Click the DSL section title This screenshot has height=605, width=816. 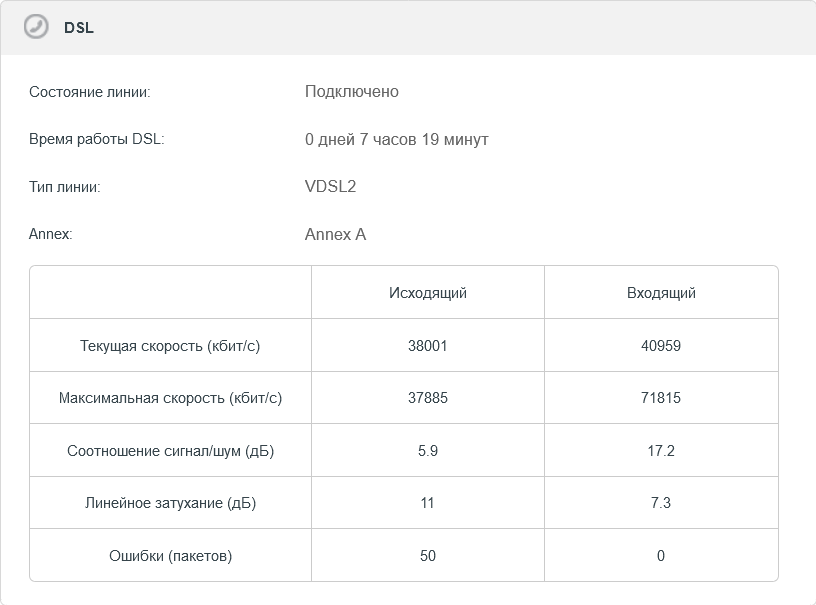[79, 28]
